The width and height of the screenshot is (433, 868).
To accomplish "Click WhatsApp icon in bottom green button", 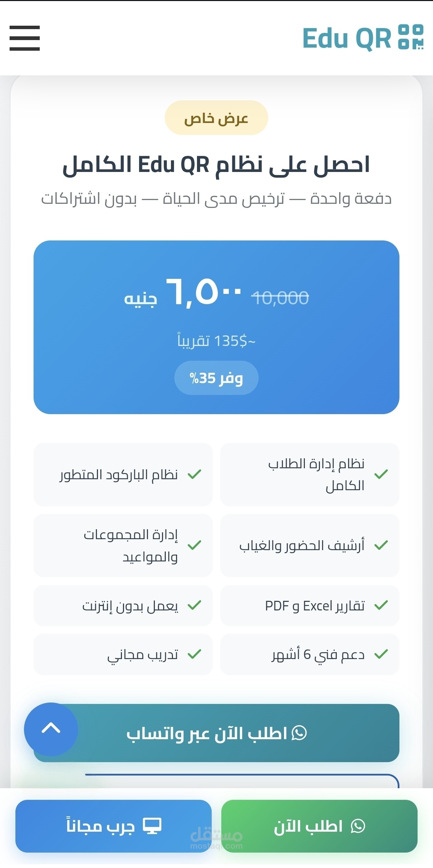I will [x=358, y=826].
